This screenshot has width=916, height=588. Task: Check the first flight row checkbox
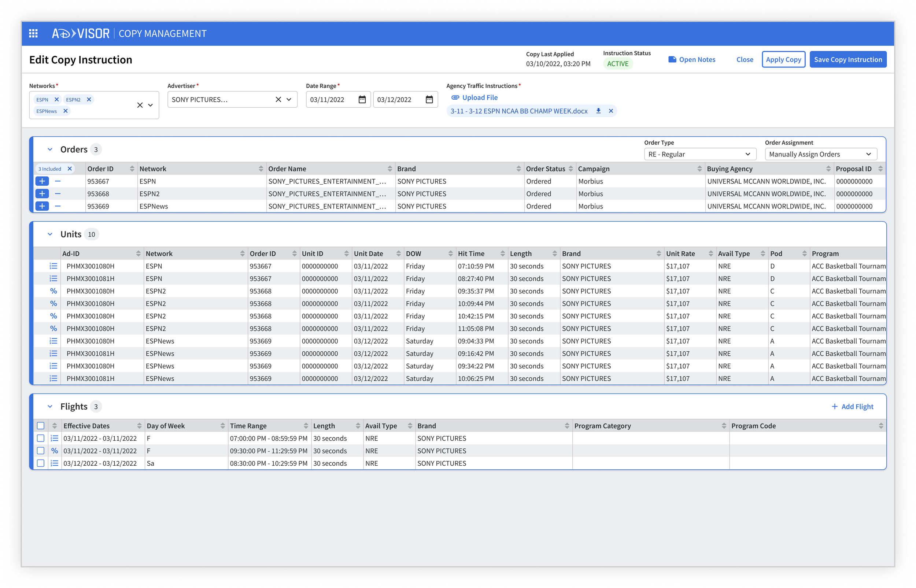point(40,438)
